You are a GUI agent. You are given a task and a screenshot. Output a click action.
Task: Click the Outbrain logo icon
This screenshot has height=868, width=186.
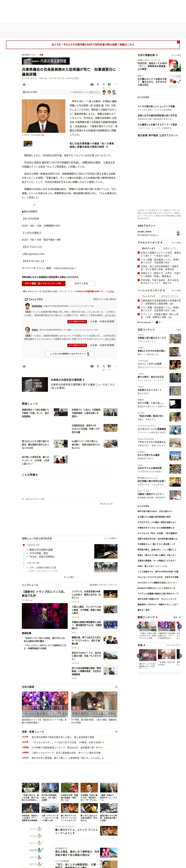click(x=106, y=504)
